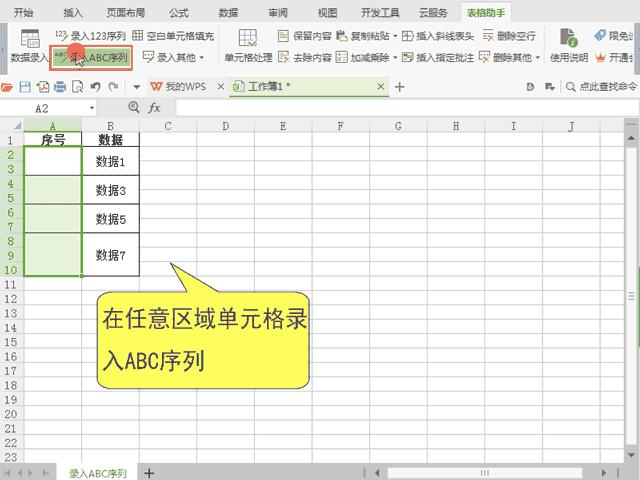Switch to the 公式 ribbon tab
The image size is (640, 480).
tap(178, 13)
